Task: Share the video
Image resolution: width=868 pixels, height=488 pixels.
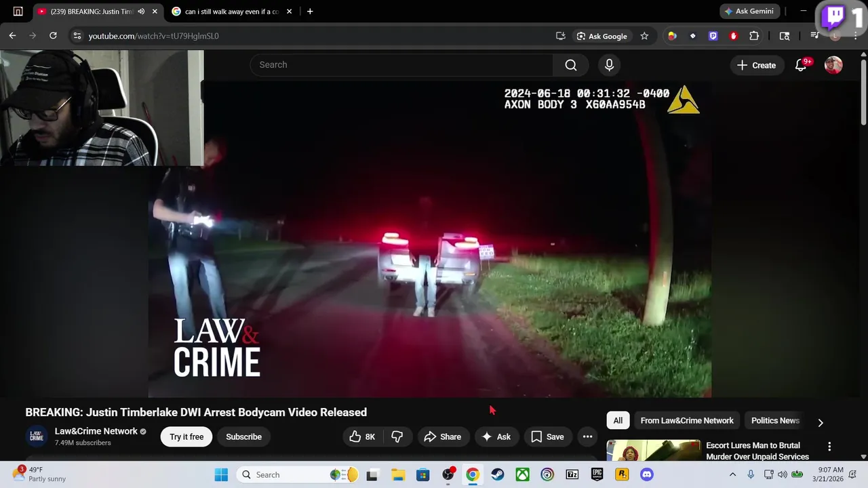Action: point(442,437)
